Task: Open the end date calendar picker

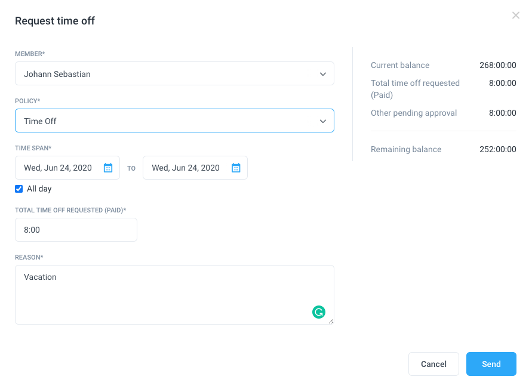Action: click(236, 168)
